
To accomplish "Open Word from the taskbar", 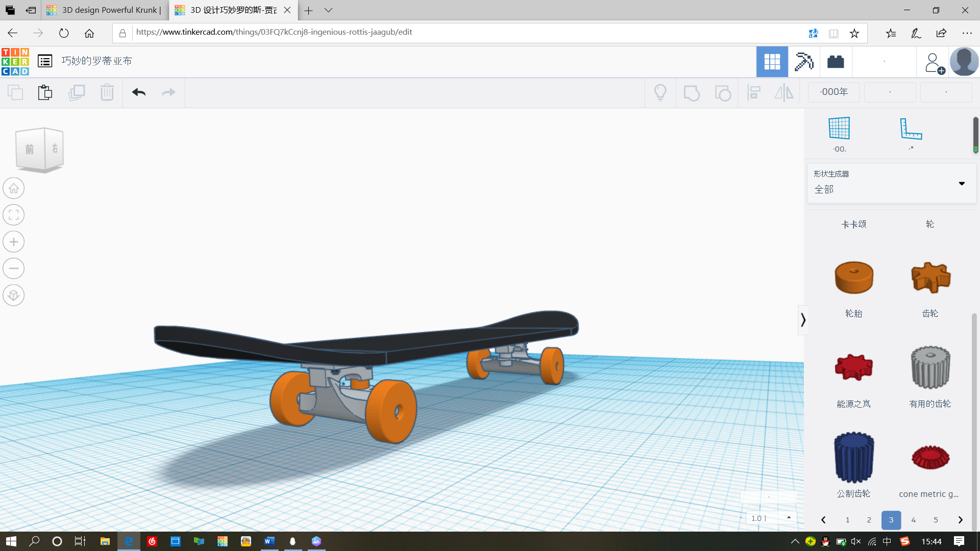I will (269, 541).
